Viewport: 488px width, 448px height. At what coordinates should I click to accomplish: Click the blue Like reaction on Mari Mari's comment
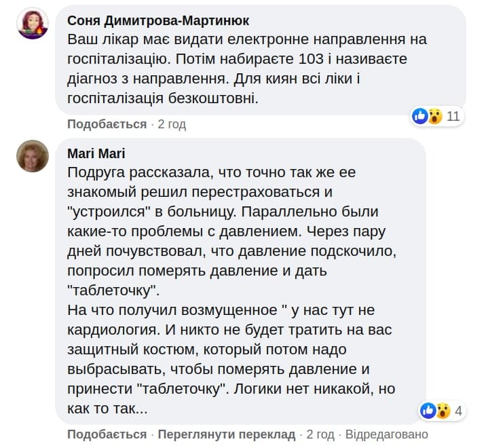coord(428,411)
